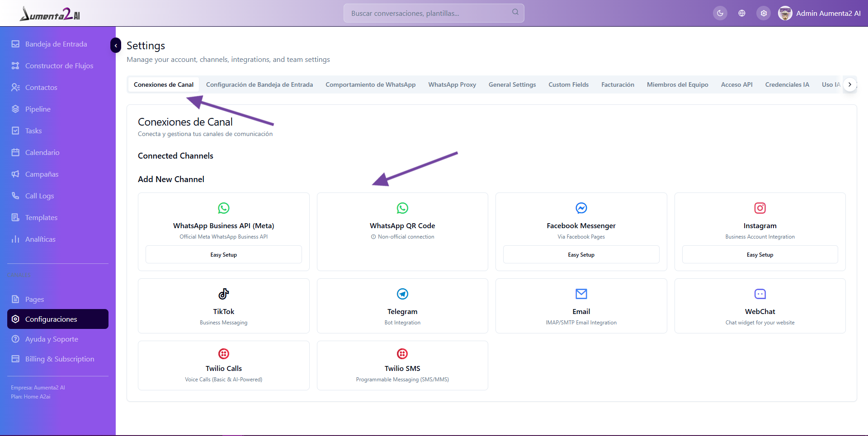Select the Facebook Messenger icon
Image resolution: width=868 pixels, height=436 pixels.
pos(581,208)
